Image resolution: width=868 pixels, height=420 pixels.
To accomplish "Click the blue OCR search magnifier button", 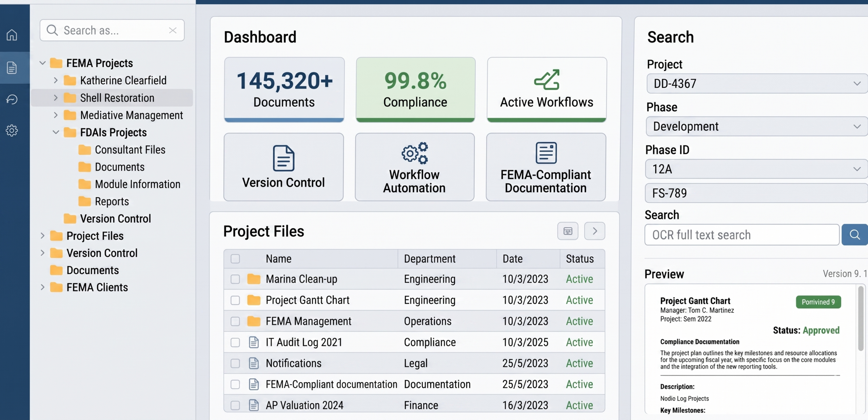I will (x=855, y=235).
